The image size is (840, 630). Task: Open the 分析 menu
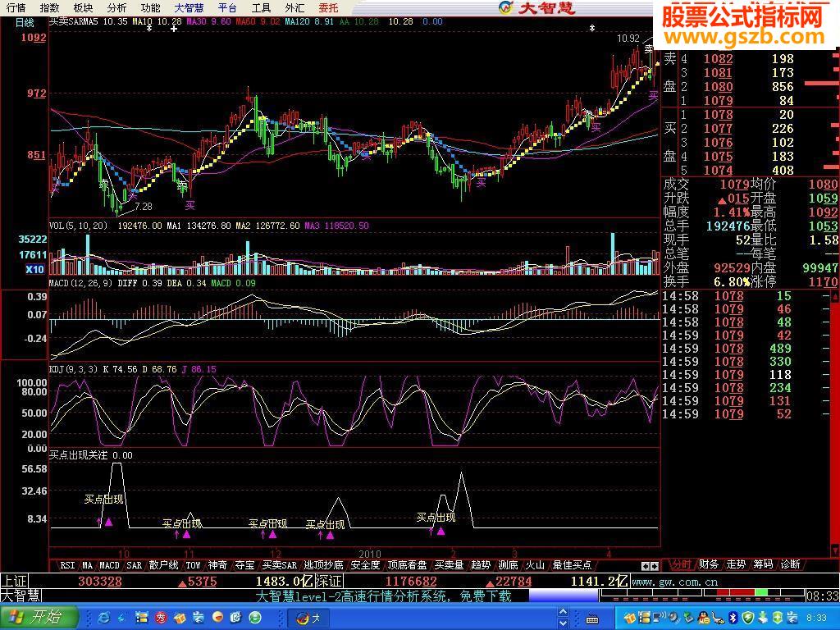point(116,7)
